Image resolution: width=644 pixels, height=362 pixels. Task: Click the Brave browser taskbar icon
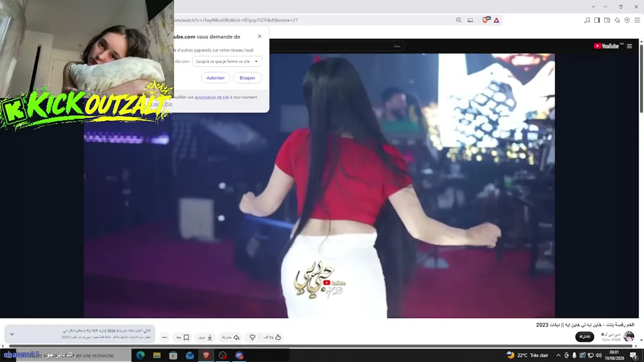(x=206, y=355)
